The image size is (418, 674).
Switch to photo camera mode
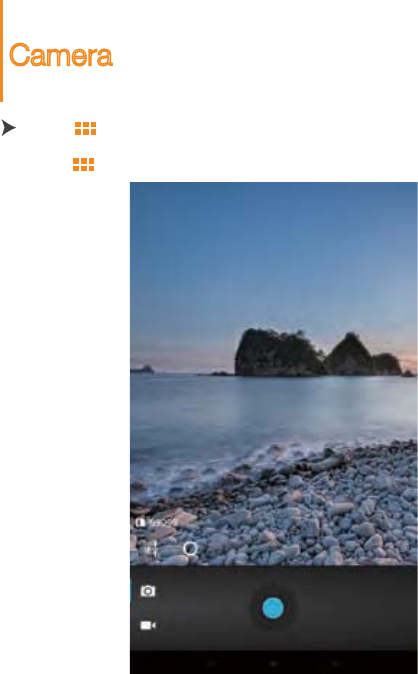coord(148,591)
